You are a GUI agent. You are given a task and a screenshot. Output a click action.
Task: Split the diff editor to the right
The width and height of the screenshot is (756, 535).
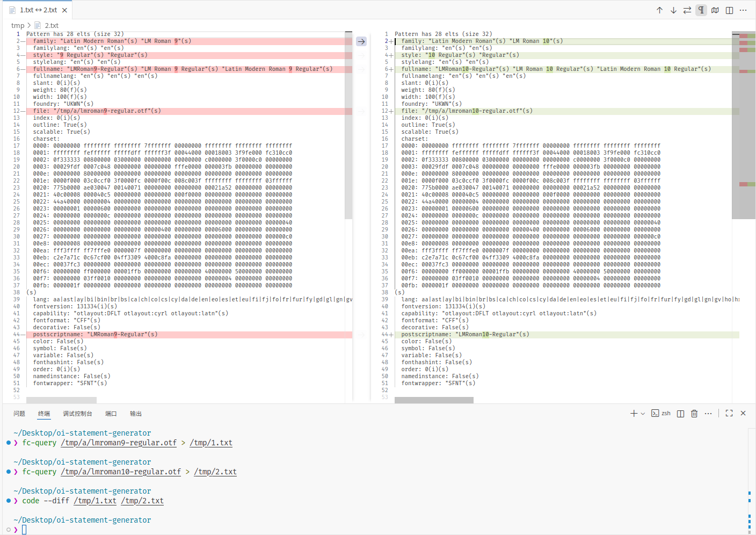[x=729, y=10]
